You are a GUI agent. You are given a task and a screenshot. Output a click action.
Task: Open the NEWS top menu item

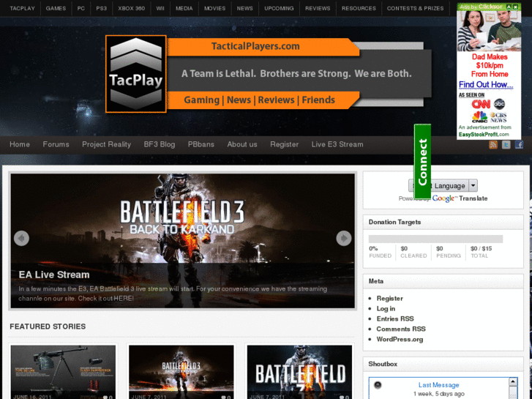(x=244, y=8)
